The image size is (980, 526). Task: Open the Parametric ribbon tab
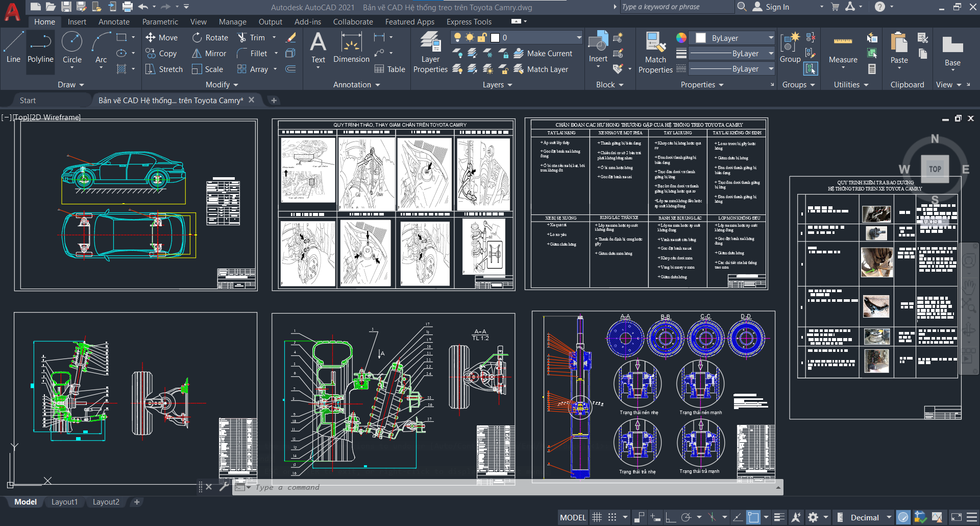pos(160,22)
